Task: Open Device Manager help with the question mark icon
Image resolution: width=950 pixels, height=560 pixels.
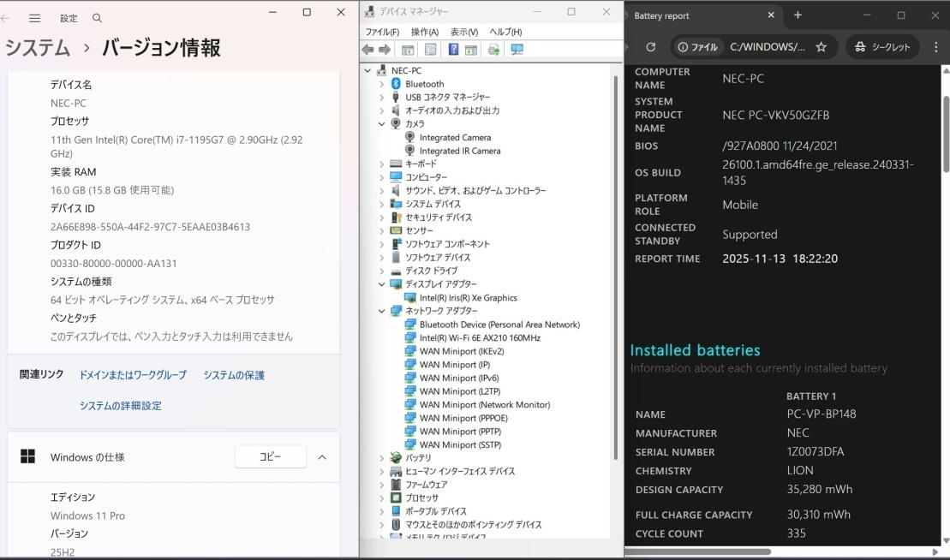Action: (x=453, y=50)
